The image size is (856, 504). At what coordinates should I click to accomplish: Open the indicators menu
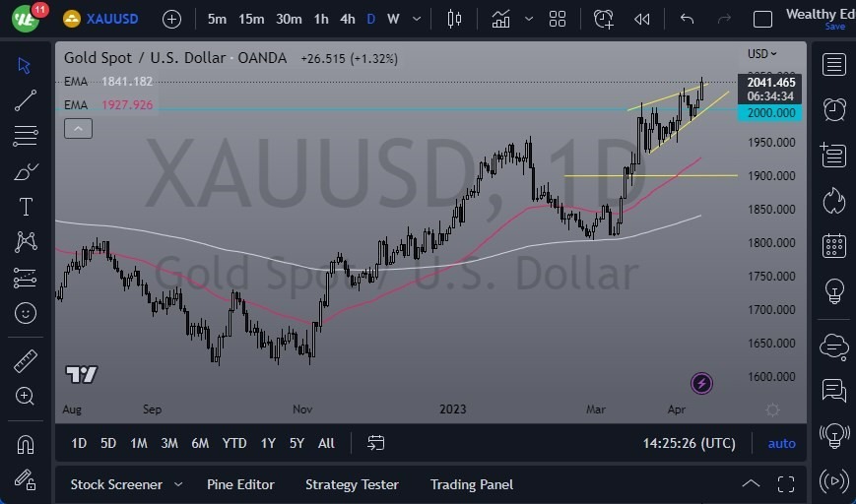coord(500,19)
